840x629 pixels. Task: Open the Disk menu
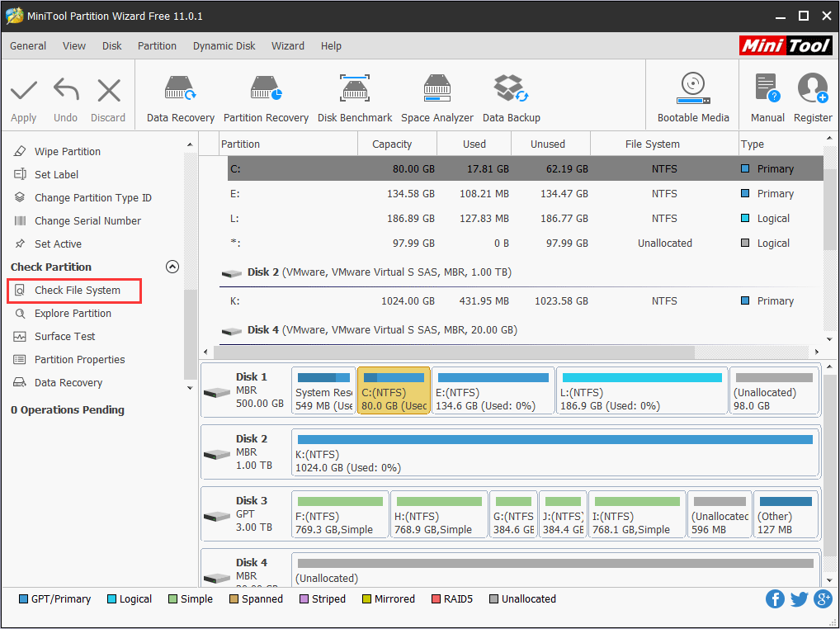112,46
